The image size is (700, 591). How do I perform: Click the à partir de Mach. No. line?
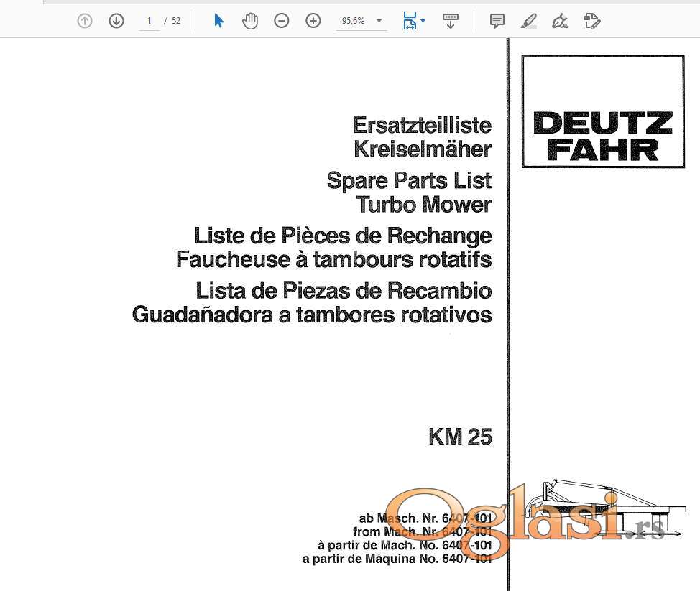405,545
